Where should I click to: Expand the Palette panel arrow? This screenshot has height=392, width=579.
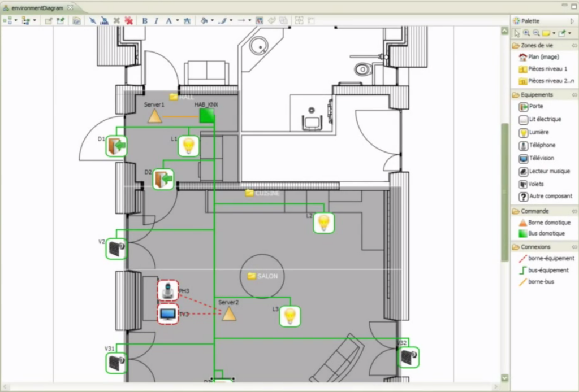pos(571,20)
